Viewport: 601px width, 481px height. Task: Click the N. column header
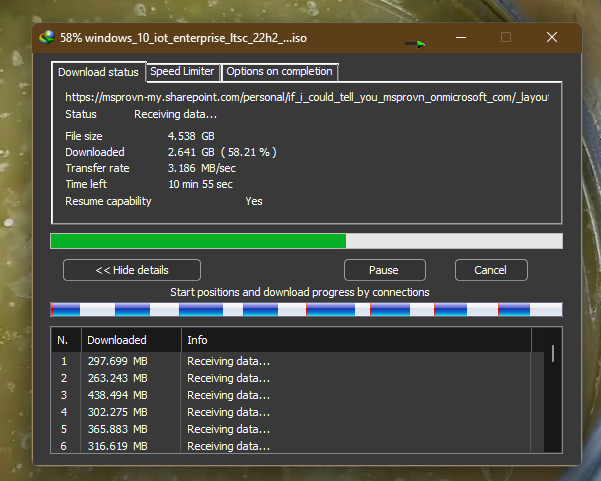[66, 340]
